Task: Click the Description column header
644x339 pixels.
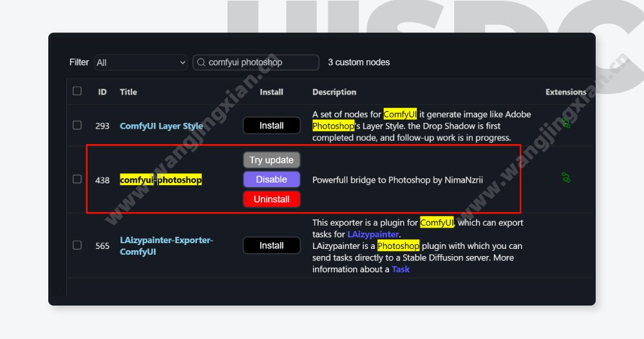Action: click(x=334, y=92)
